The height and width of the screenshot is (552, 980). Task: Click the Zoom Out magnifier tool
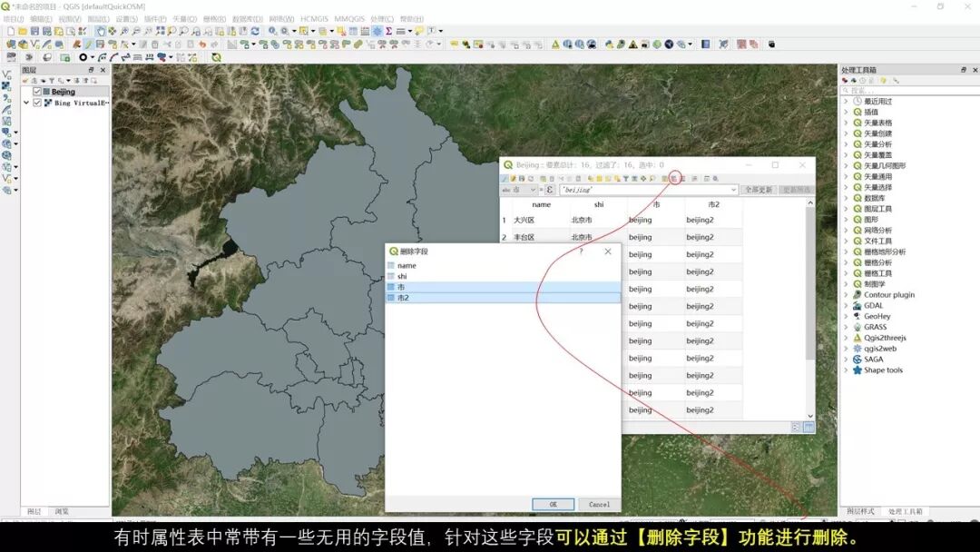[136, 31]
